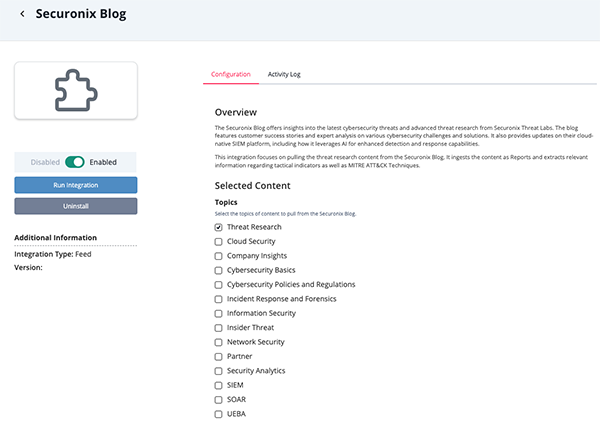600x422 pixels.
Task: Click the Run Integration button
Action: pyautogui.click(x=75, y=185)
